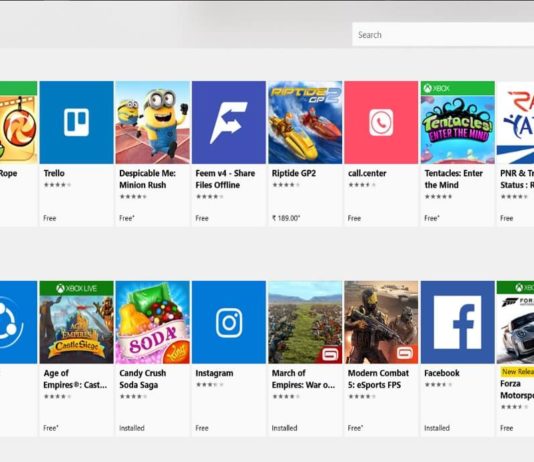This screenshot has height=462, width=534.
Task: Click the Free label under Feem v4
Action: 202,218
